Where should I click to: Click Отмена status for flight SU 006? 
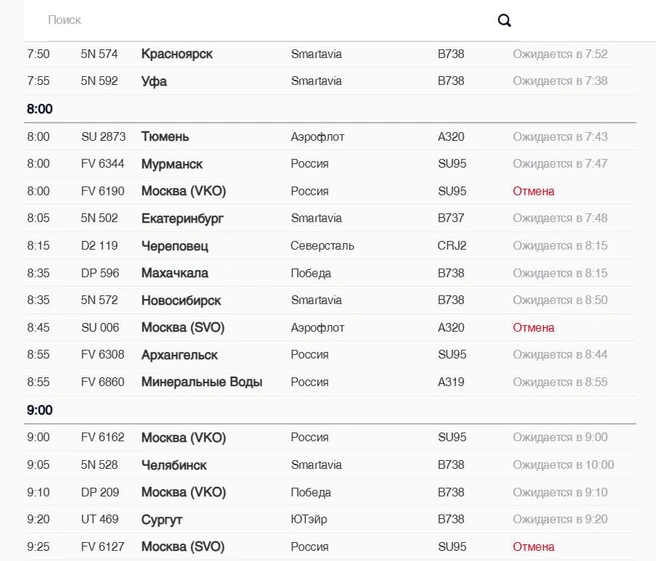(533, 328)
